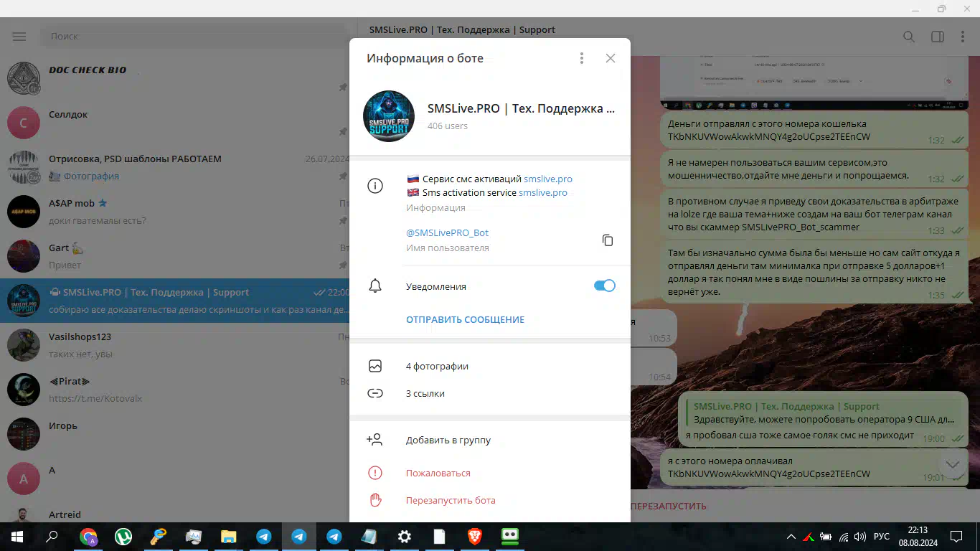The height and width of the screenshot is (551, 980).
Task: Switch input language РУС
Action: 882,537
